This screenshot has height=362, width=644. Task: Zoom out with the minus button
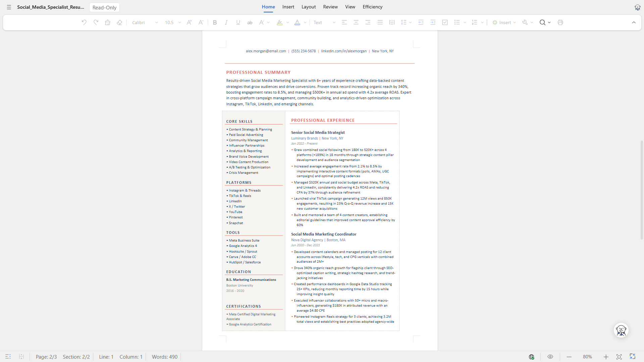[x=569, y=357]
